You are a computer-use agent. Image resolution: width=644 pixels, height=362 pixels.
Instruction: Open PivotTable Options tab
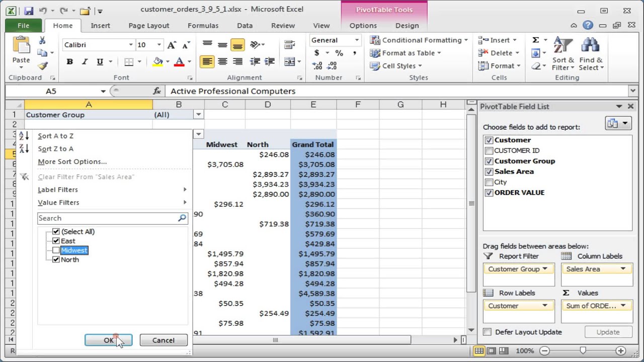[363, 26]
